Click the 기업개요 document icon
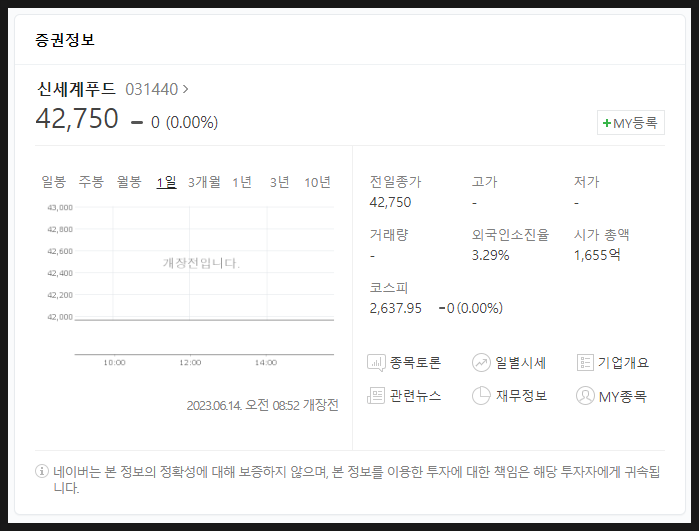This screenshot has height=531, width=699. click(x=586, y=363)
